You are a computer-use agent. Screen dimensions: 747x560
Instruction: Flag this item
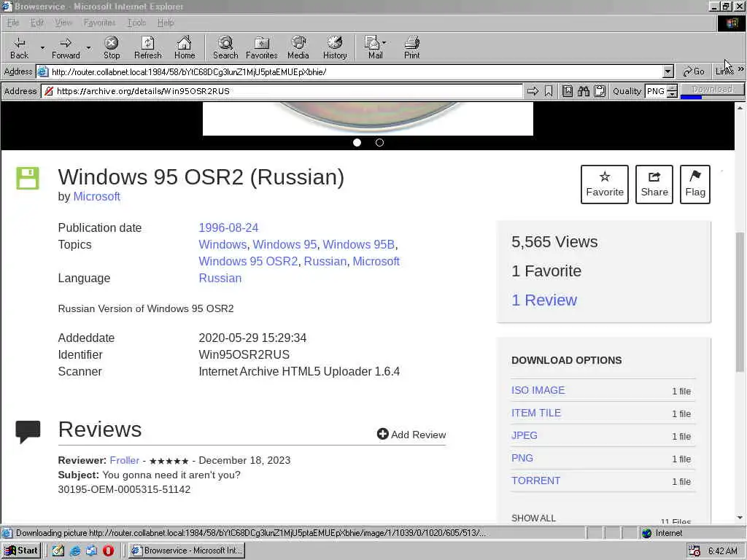click(x=695, y=184)
